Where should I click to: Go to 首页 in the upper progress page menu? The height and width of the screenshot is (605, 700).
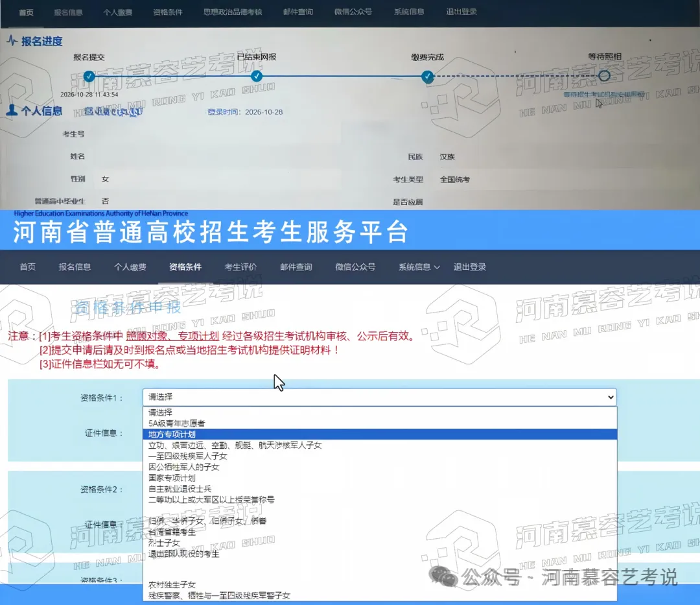coord(27,12)
